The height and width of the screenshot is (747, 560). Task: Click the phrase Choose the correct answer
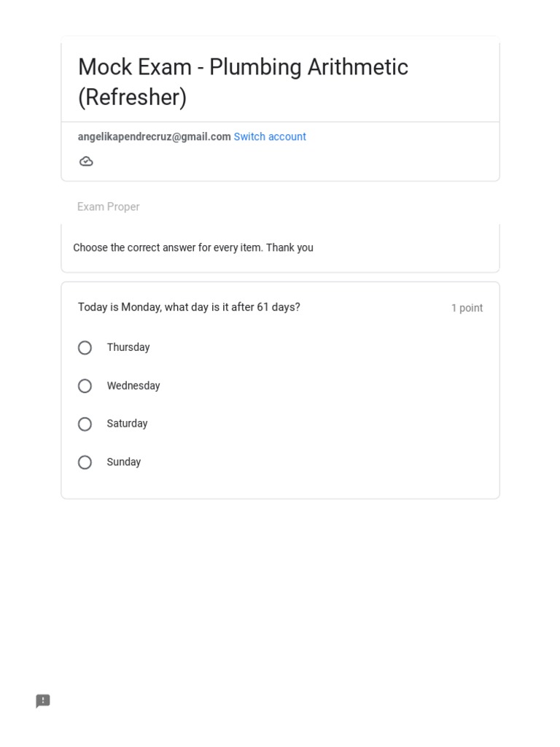click(133, 248)
